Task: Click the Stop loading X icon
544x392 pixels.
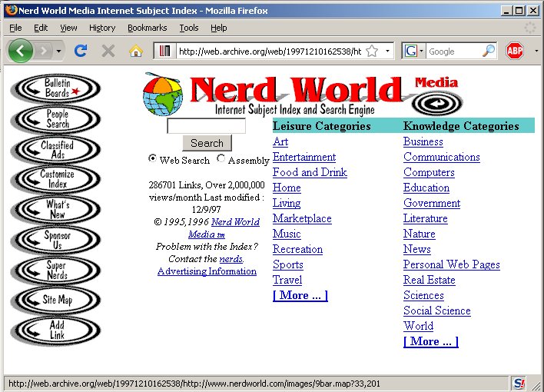Action: click(108, 51)
